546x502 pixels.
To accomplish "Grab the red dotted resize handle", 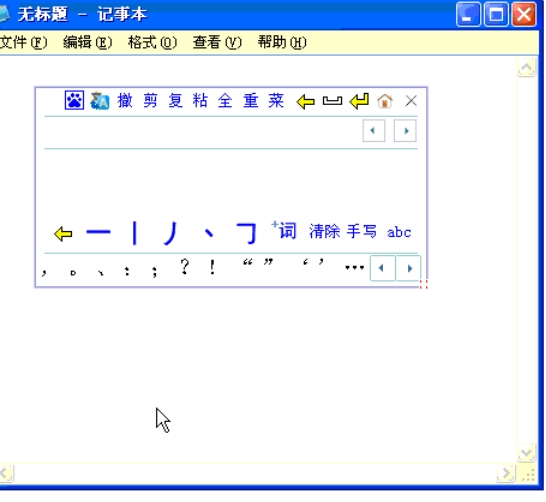I will 423,284.
